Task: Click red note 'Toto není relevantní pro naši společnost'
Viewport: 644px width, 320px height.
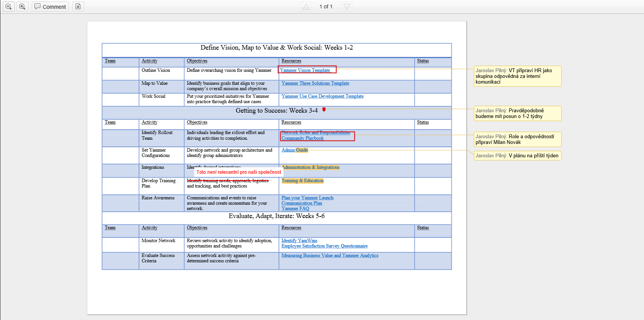Action: (x=239, y=172)
